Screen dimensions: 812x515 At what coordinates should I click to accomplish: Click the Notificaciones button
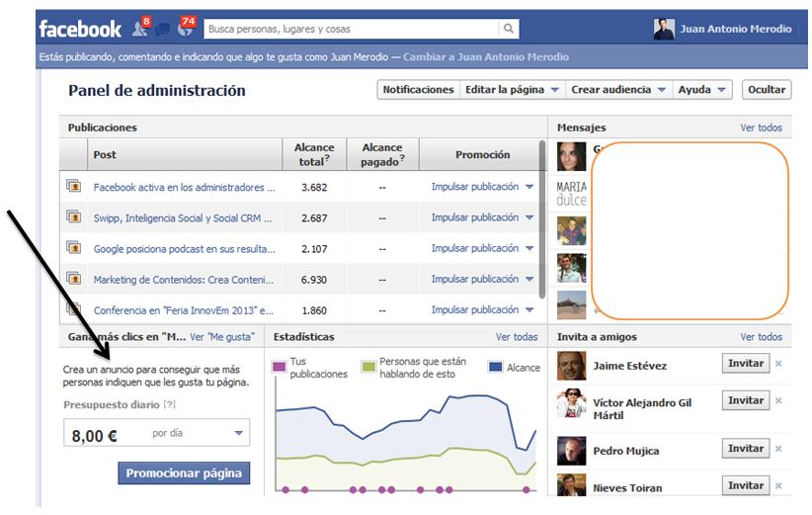click(x=419, y=90)
